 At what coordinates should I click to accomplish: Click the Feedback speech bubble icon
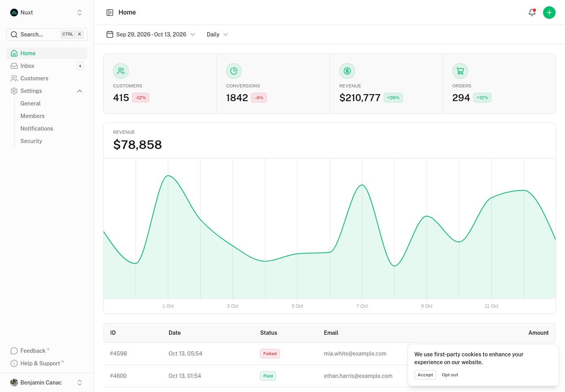click(x=14, y=351)
